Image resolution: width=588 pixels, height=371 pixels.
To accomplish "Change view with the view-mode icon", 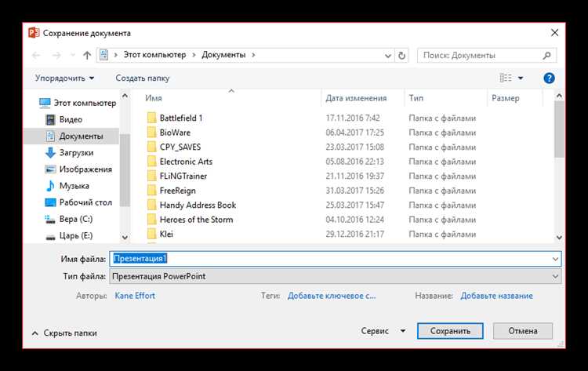I will pos(506,78).
